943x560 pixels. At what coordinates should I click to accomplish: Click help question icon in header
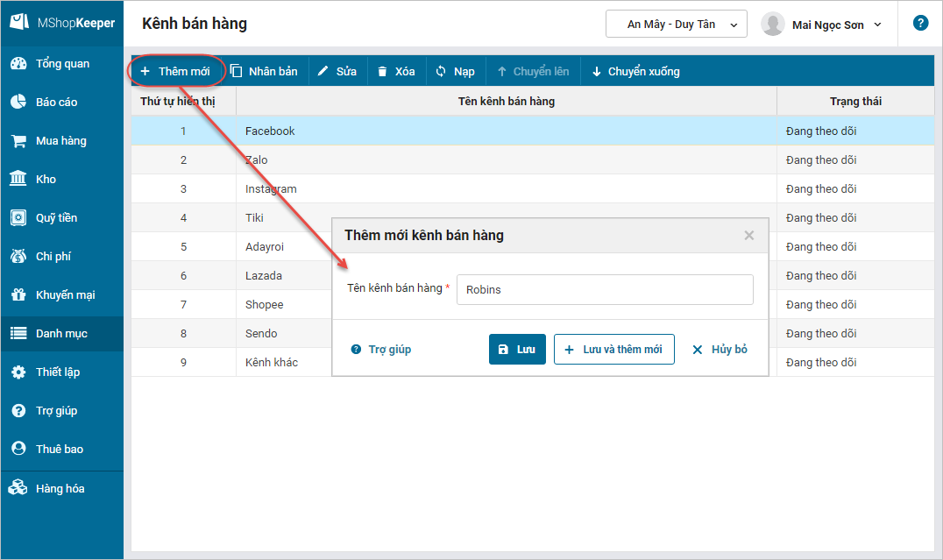[920, 23]
